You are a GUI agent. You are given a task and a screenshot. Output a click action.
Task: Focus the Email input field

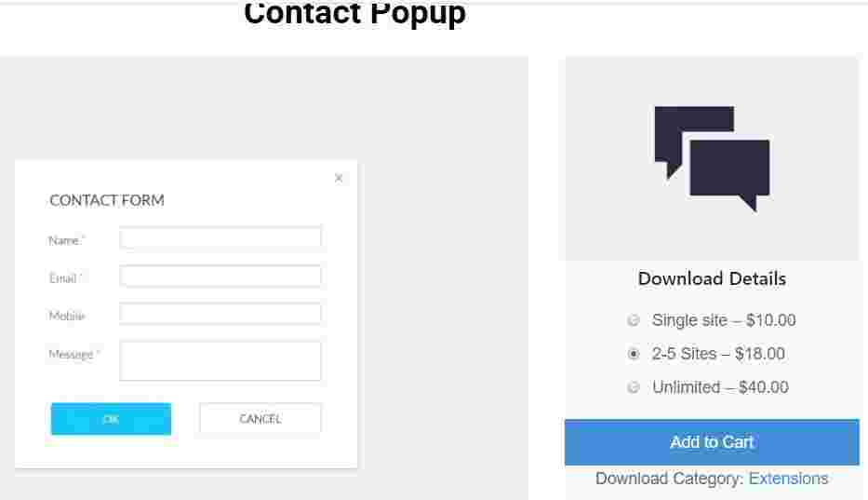click(x=220, y=276)
